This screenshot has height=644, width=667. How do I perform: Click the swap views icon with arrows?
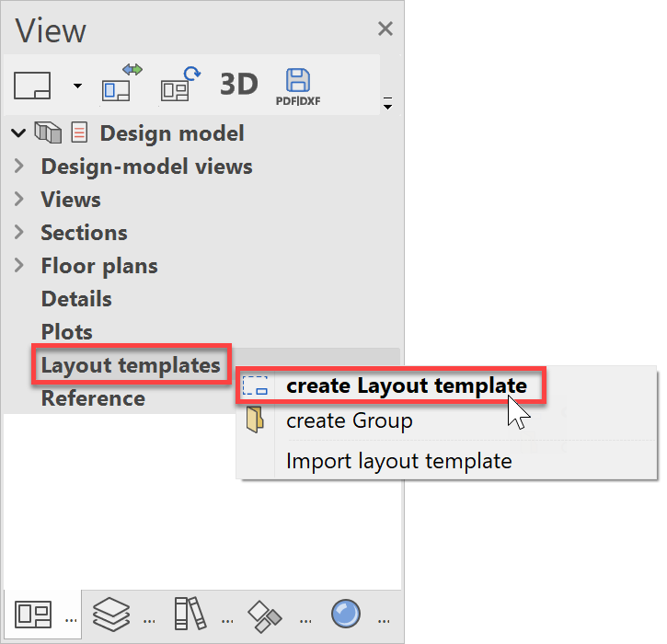(x=121, y=83)
